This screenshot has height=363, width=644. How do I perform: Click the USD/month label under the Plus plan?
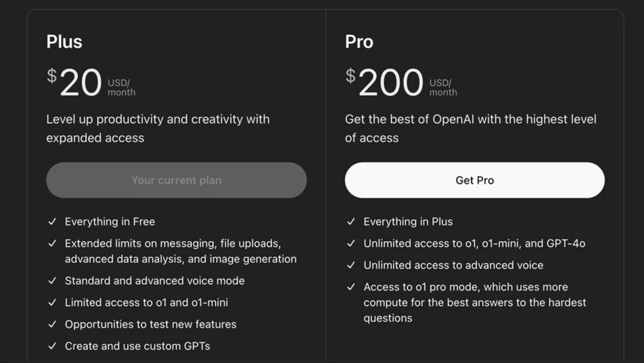(121, 88)
